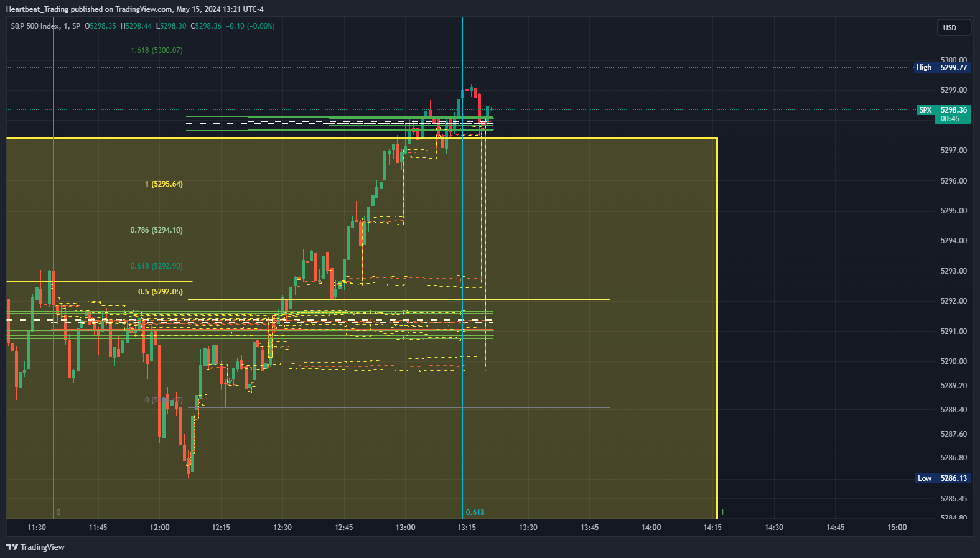Click the 1.618 (5300.07) Fibonacci label
Screen dimensions: 980x558
[157, 50]
